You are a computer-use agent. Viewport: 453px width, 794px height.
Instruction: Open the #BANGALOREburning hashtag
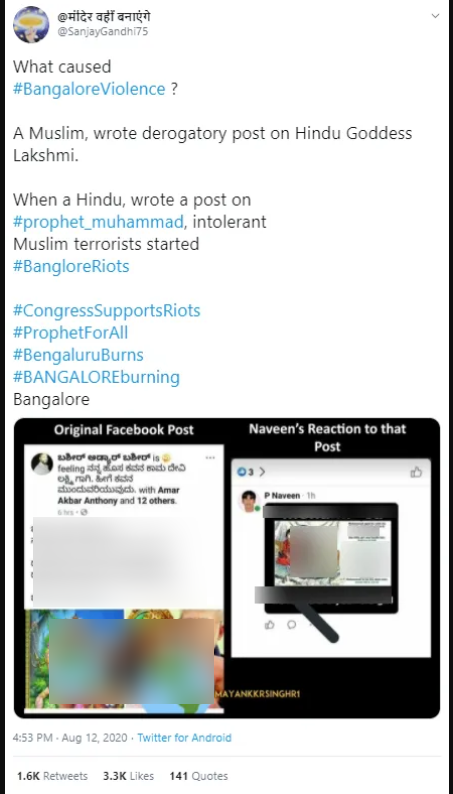tap(96, 377)
